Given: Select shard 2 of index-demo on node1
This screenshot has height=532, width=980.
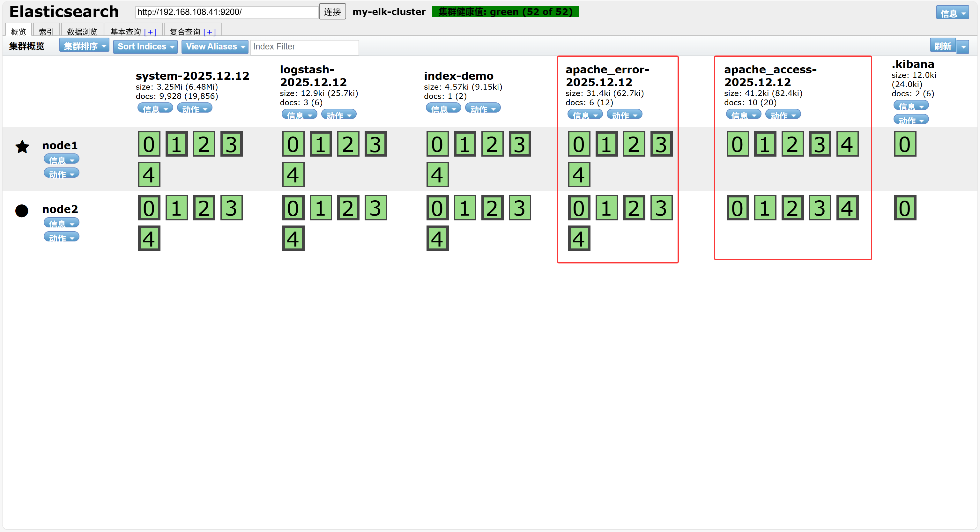Looking at the screenshot, I should tap(492, 144).
